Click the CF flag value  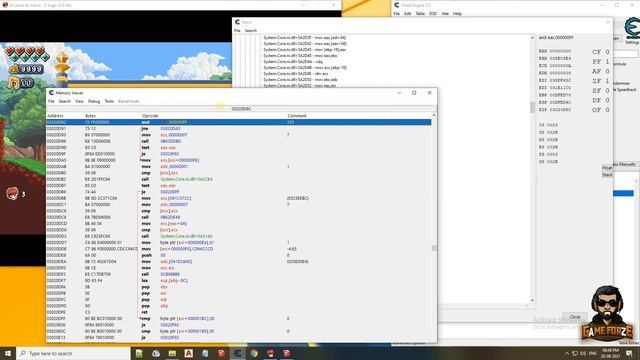coord(607,52)
